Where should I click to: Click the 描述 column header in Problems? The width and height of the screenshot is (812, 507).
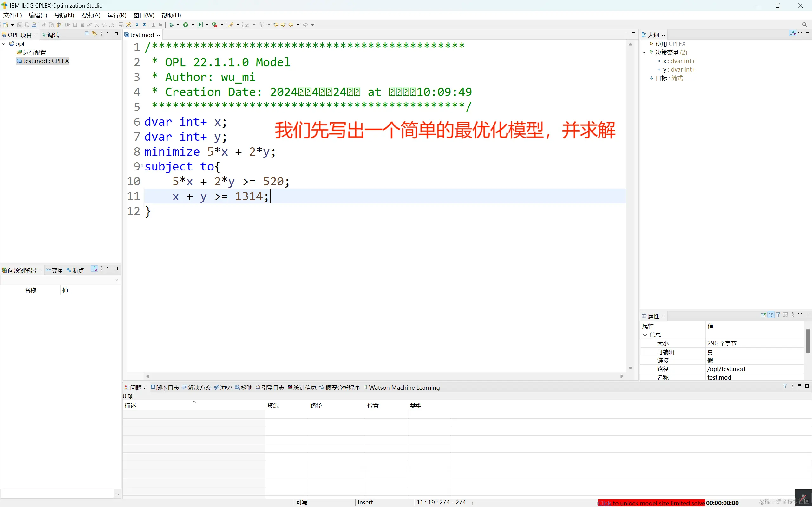coord(130,405)
